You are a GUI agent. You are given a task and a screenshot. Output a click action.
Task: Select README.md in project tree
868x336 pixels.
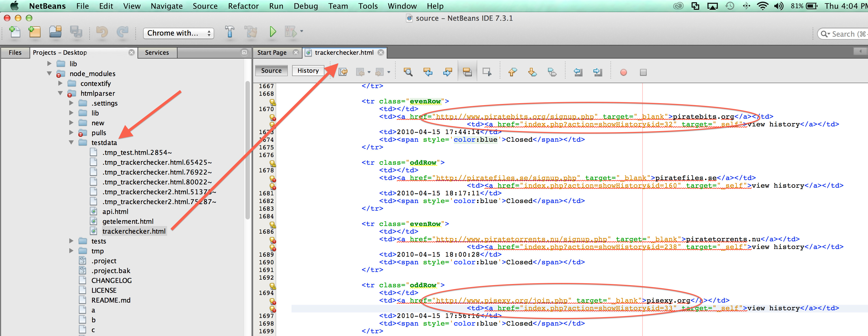click(111, 300)
